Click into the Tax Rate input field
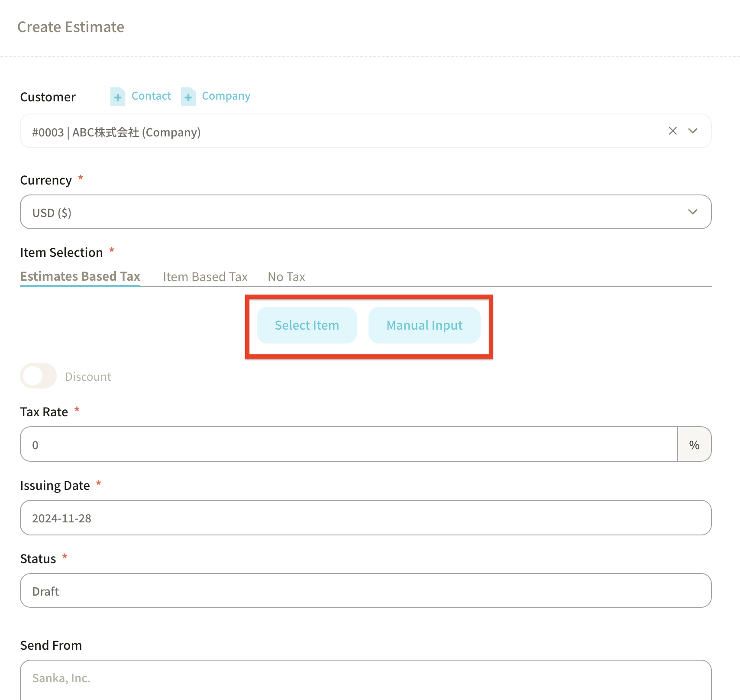740x700 pixels. click(349, 444)
